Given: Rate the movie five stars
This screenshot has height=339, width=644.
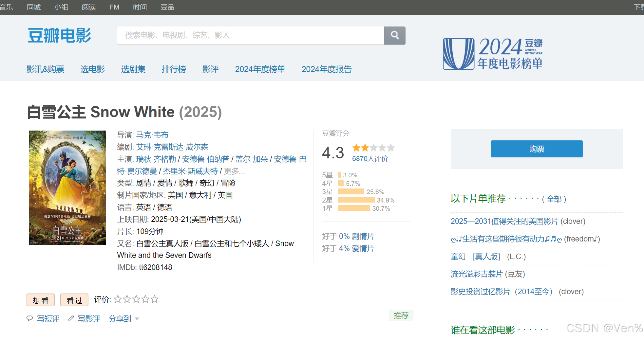Looking at the screenshot, I should click(155, 299).
